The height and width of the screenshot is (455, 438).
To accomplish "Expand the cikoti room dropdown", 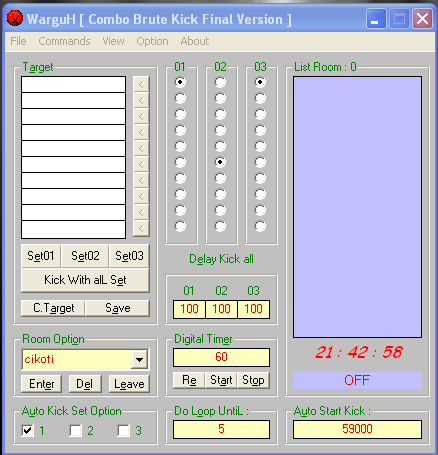I will 139,359.
